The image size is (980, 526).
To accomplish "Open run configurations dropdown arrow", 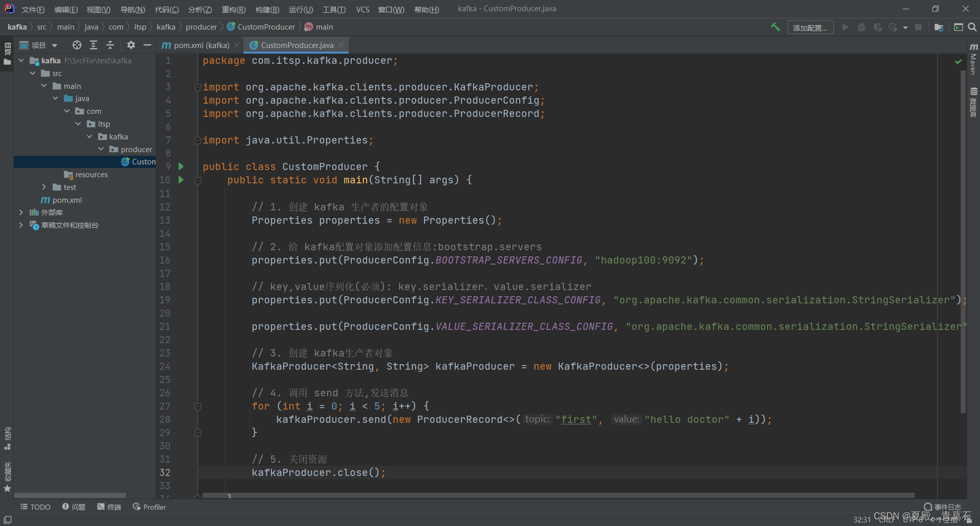I will point(905,28).
